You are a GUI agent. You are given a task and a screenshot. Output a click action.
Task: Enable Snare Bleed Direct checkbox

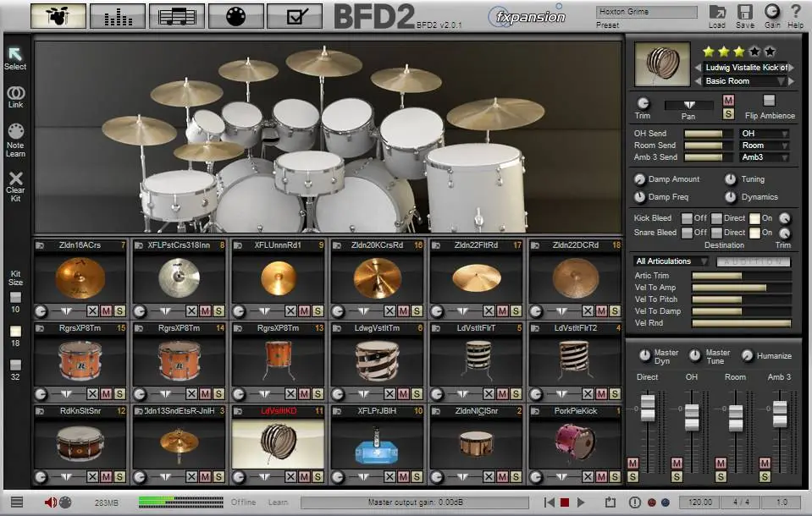click(x=716, y=233)
